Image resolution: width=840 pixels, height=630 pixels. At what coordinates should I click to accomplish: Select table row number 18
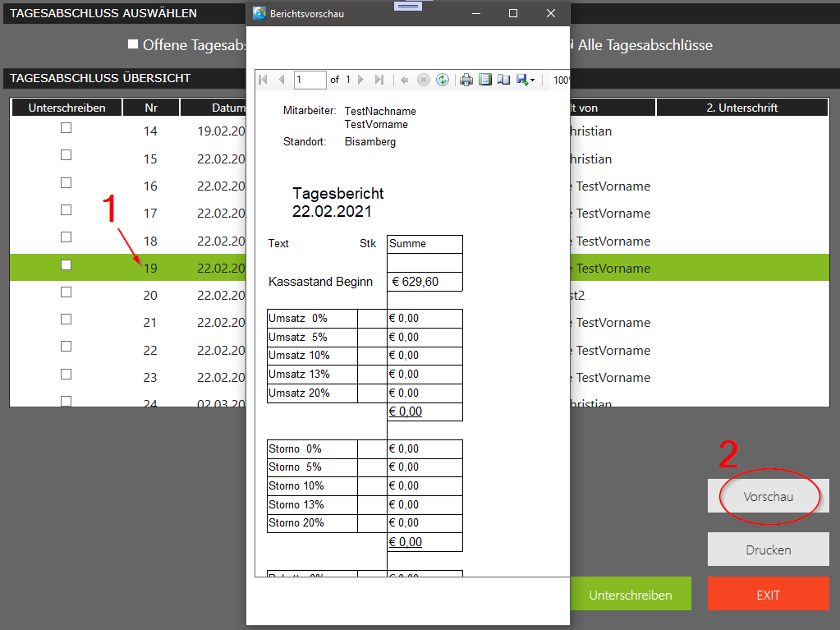pos(150,241)
